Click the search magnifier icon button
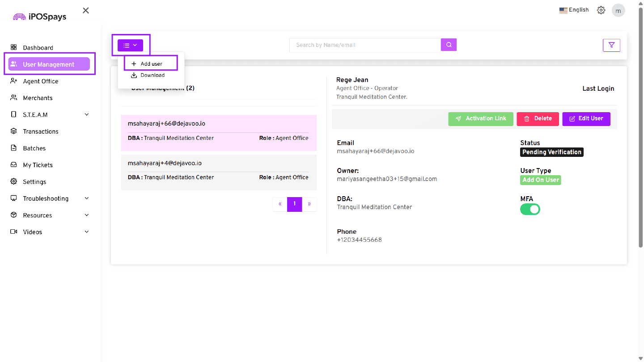Image resolution: width=644 pixels, height=362 pixels. tap(449, 45)
